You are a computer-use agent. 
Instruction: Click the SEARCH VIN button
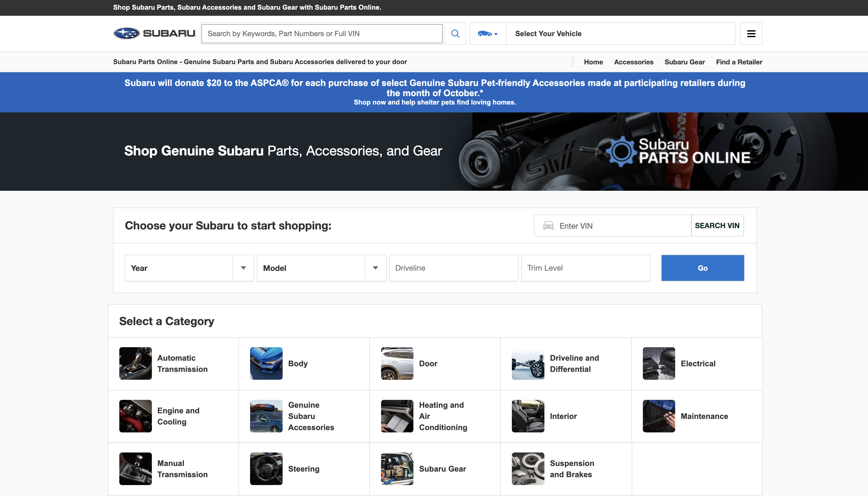point(717,226)
